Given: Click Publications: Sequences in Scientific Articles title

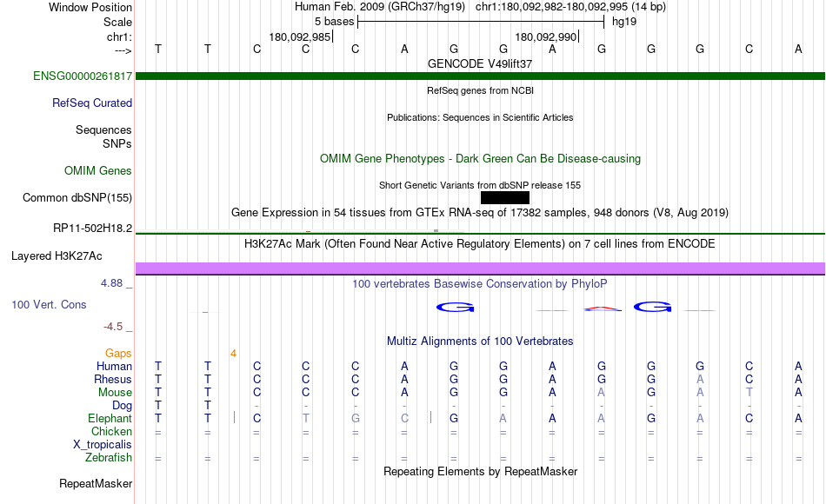Looking at the screenshot, I should coord(480,117).
